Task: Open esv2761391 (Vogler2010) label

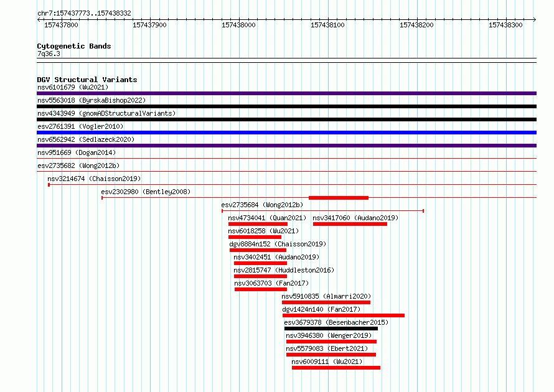Action: click(x=80, y=126)
